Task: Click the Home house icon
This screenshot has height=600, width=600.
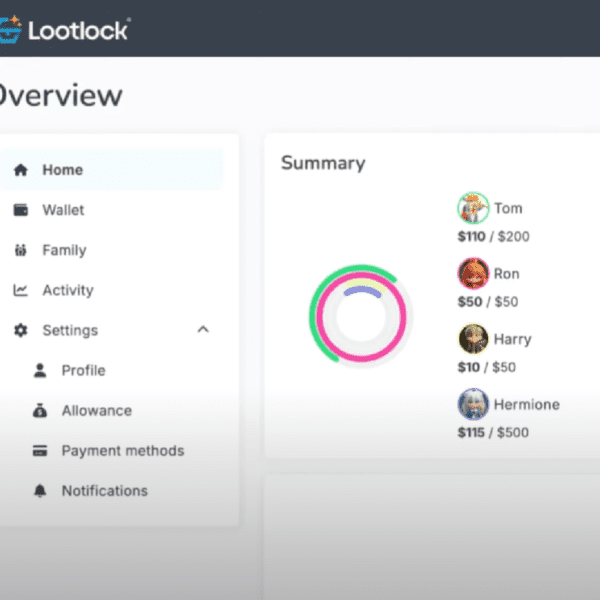Action: (x=20, y=170)
